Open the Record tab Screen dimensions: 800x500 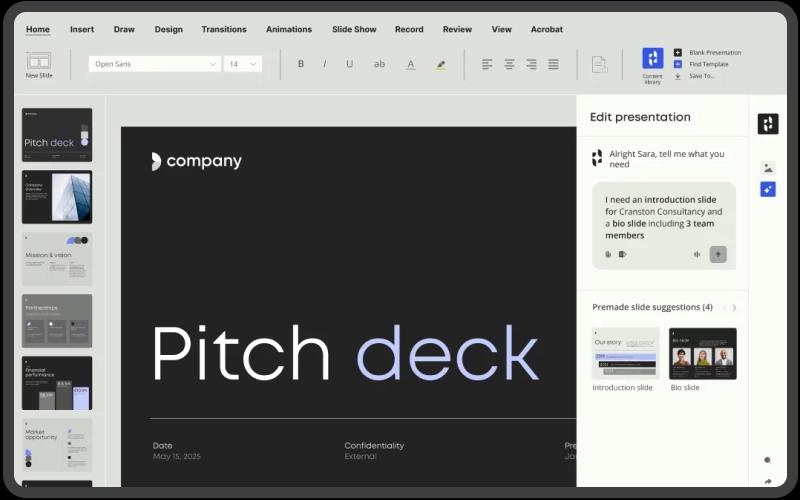(x=409, y=29)
